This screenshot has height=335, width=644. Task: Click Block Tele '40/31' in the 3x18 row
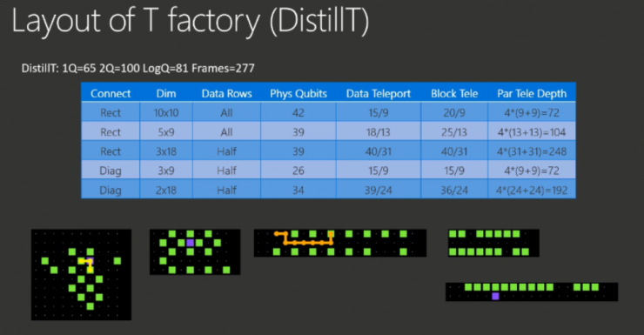point(454,151)
